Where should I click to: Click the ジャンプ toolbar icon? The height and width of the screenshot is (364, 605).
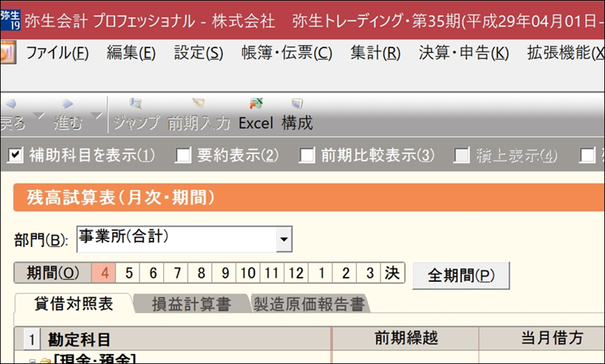click(x=136, y=103)
